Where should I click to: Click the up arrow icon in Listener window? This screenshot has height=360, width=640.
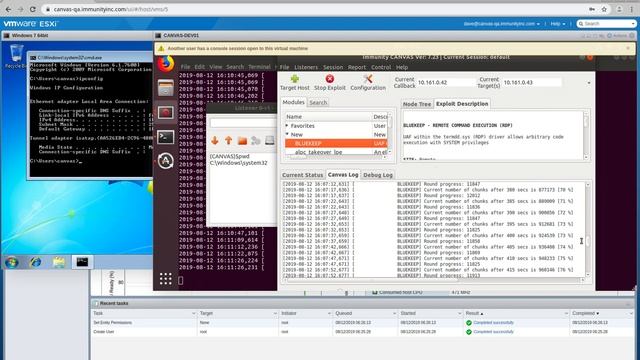[x=229, y=141]
